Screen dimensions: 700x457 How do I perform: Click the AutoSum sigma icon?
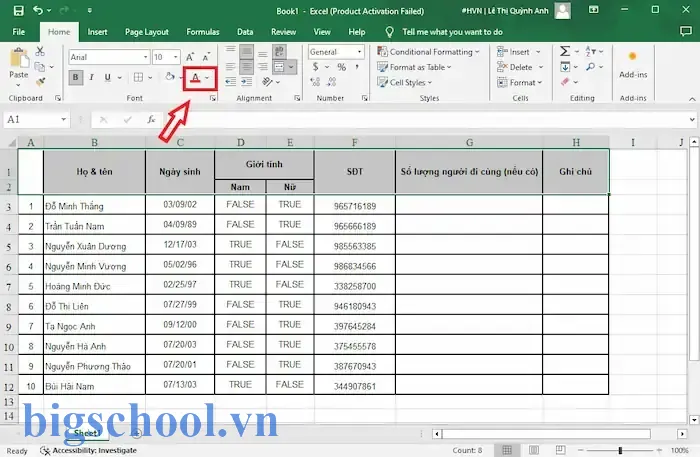[x=565, y=51]
